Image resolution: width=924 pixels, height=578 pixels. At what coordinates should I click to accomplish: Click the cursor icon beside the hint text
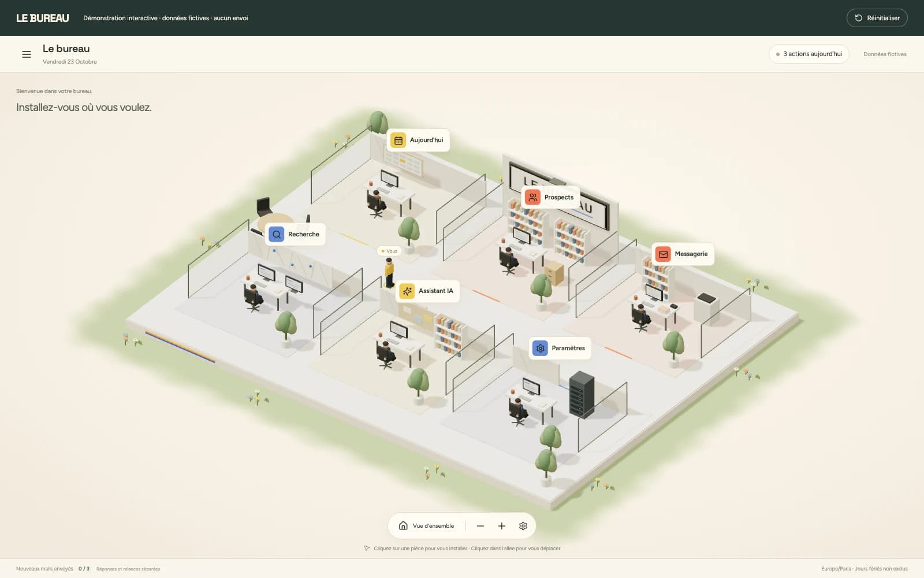tap(367, 549)
